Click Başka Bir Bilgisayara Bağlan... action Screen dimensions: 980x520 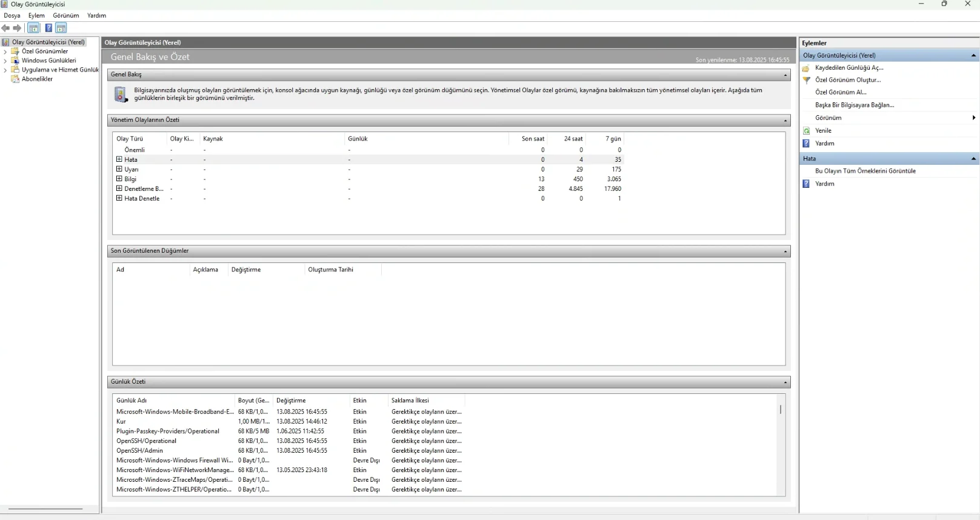[x=855, y=105]
